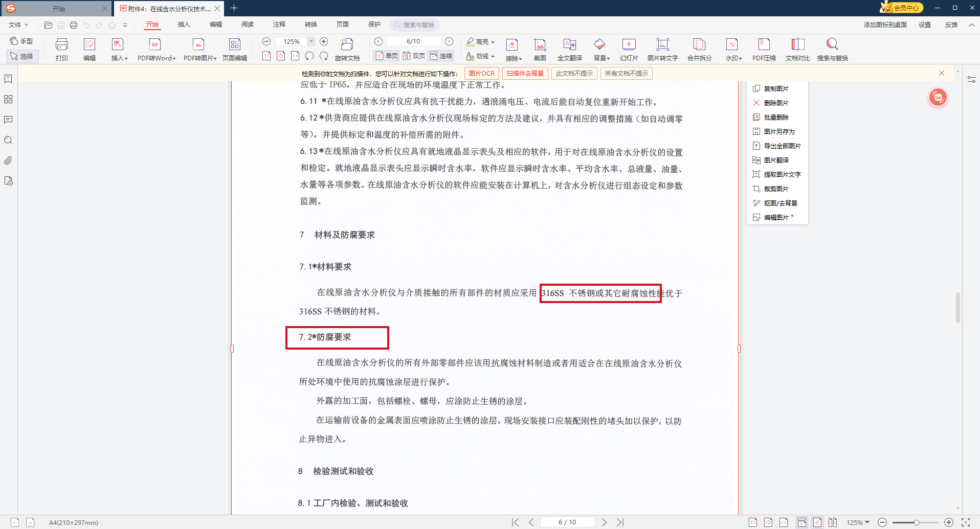Click 搜索与替换 magnifier in ribbon

[x=832, y=50]
